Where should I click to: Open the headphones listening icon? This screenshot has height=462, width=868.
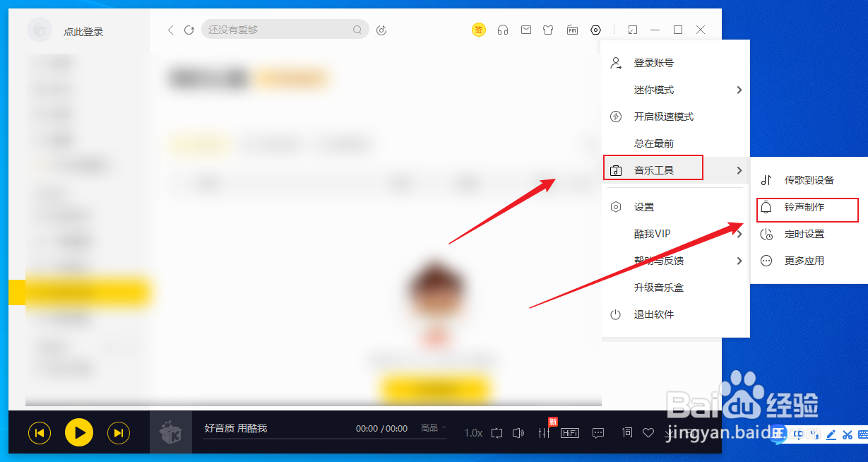point(503,30)
